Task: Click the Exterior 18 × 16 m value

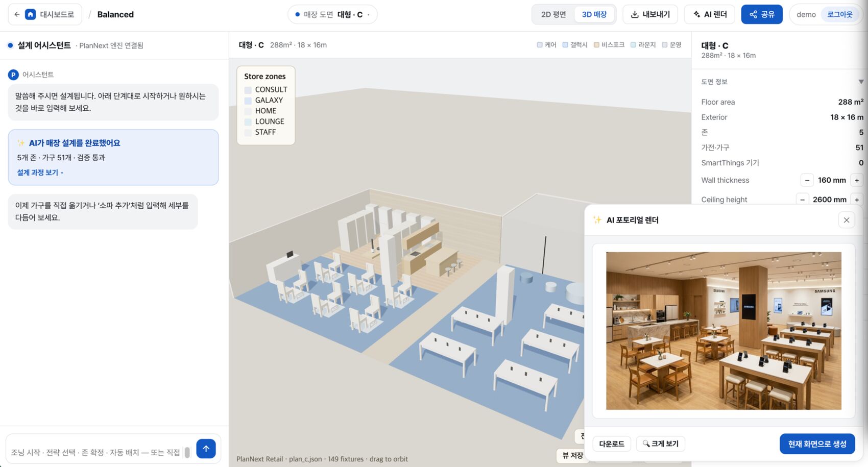Action: click(x=847, y=117)
